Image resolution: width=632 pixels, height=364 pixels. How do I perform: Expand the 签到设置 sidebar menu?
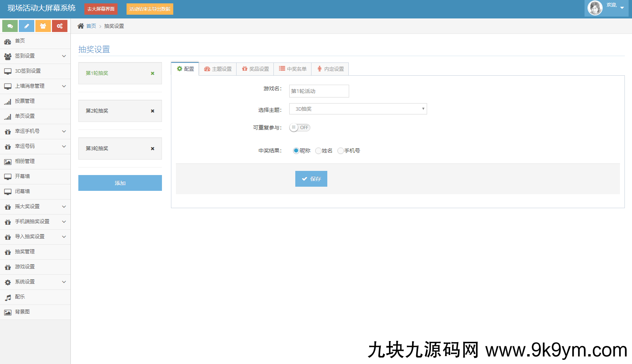[35, 56]
